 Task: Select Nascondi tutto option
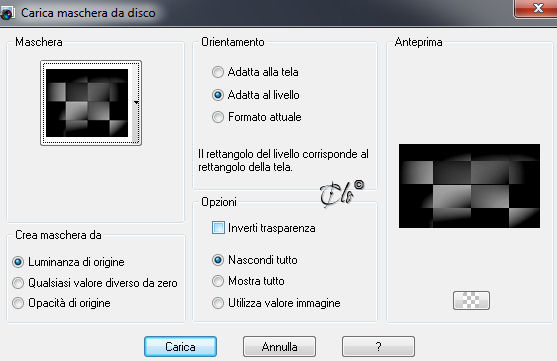point(255,260)
